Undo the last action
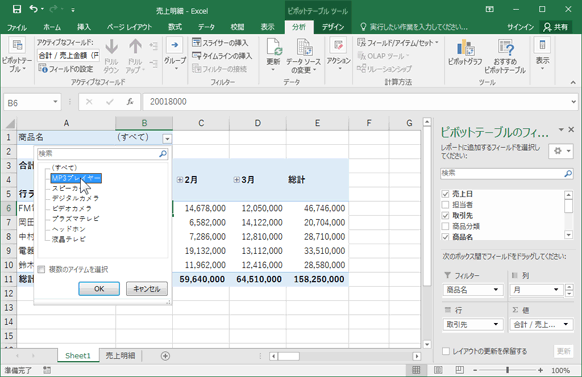The height and width of the screenshot is (377, 582). pyautogui.click(x=33, y=9)
